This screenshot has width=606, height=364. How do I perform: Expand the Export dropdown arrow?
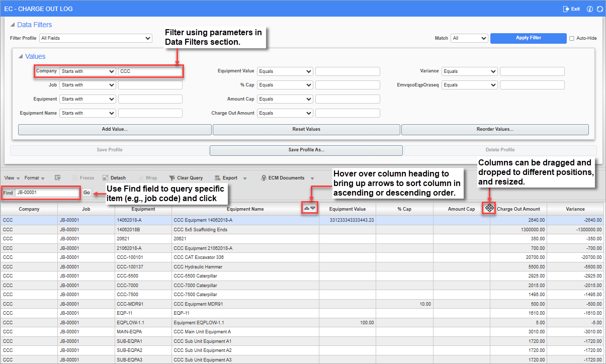click(245, 178)
